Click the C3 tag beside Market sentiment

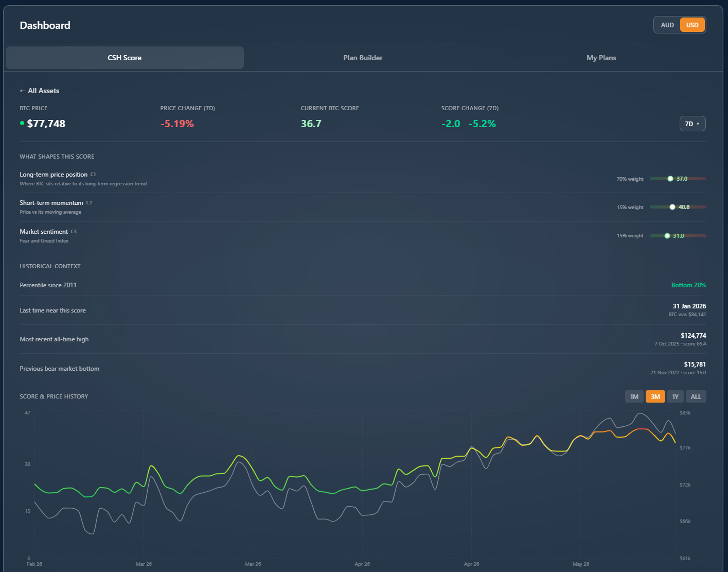[74, 232]
